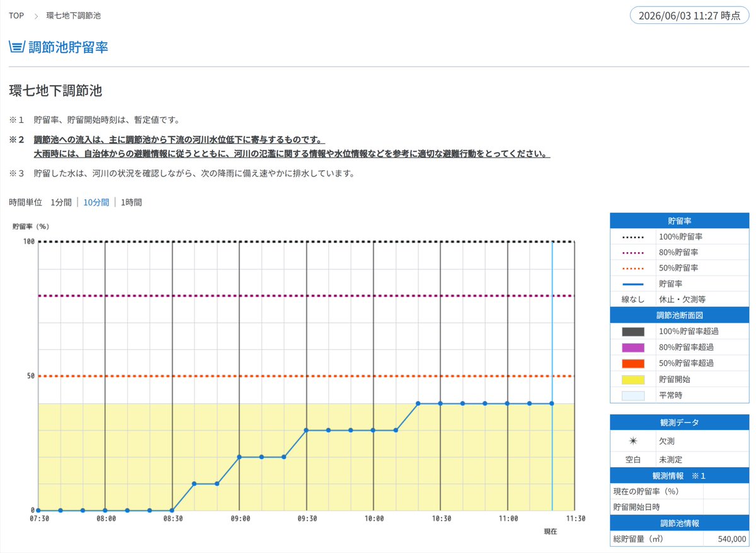Click the dark gray 100%貯留率超過 swatch
The width and height of the screenshot is (756, 553).
point(633,332)
